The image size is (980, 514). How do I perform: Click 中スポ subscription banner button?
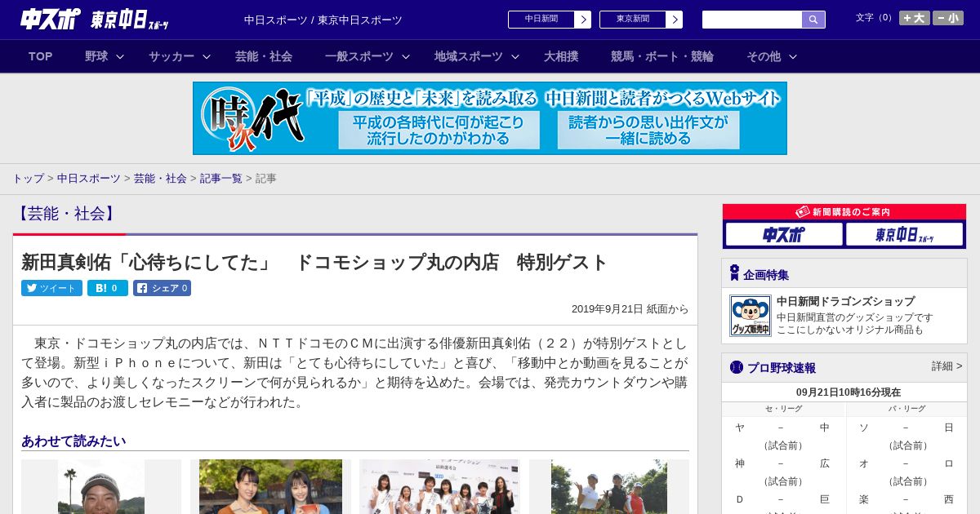[784, 235]
